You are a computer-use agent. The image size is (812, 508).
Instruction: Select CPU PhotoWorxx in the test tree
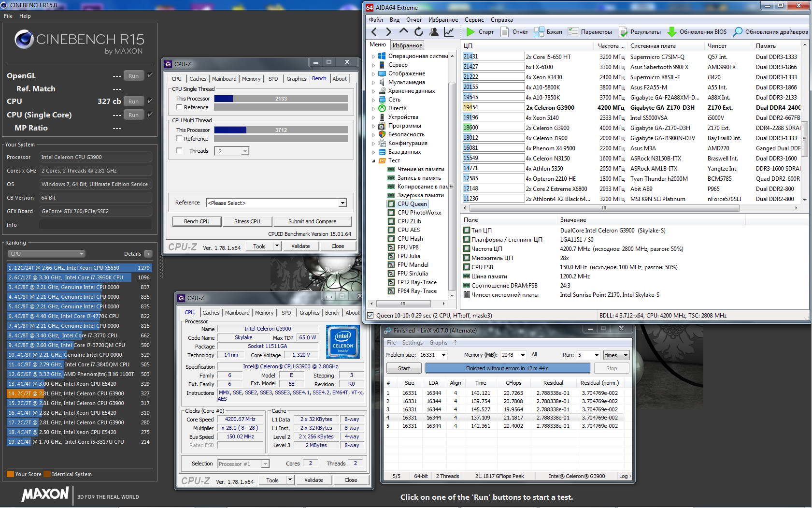419,213
